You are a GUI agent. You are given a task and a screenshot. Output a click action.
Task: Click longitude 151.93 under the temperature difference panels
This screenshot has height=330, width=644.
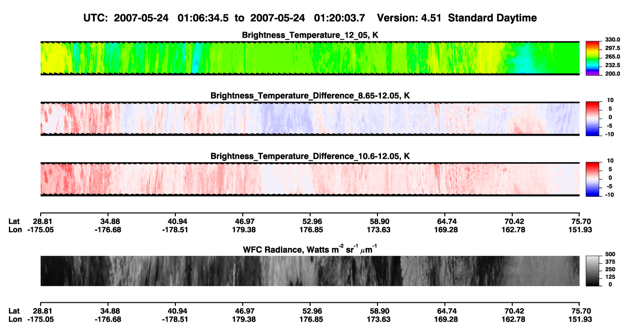click(580, 230)
